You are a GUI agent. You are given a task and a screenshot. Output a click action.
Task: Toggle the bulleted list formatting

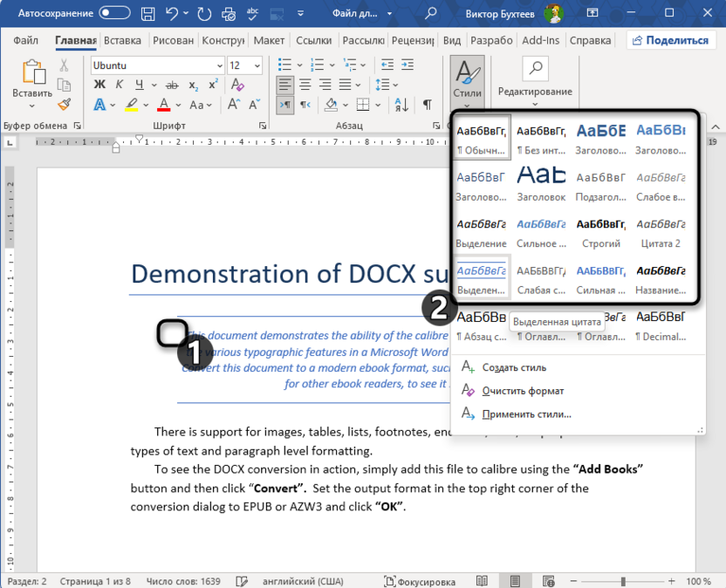(x=285, y=64)
